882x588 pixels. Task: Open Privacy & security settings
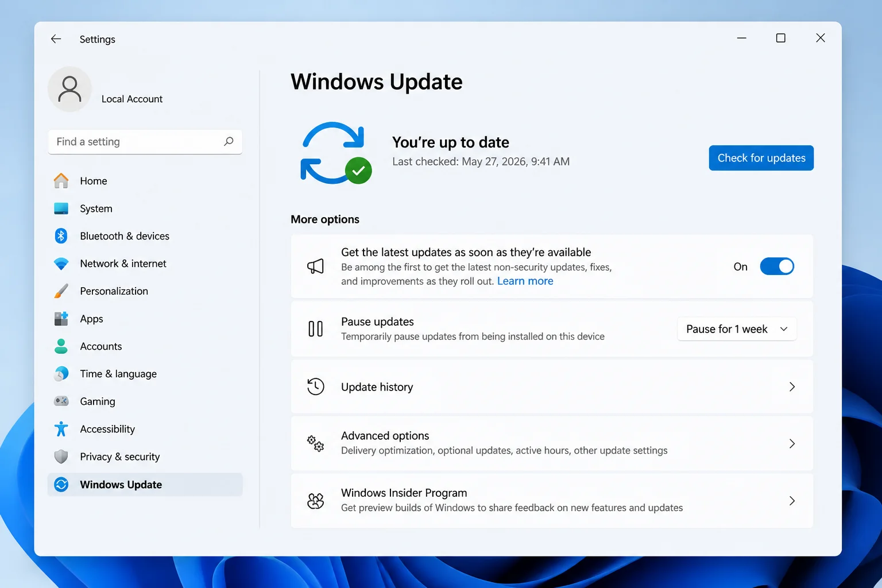click(145, 457)
